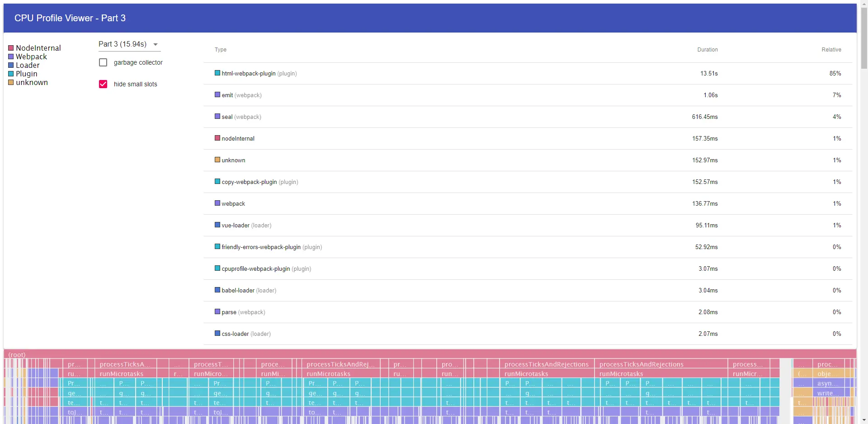
Task: Click the NodeInternal legend color swatch
Action: pos(11,47)
